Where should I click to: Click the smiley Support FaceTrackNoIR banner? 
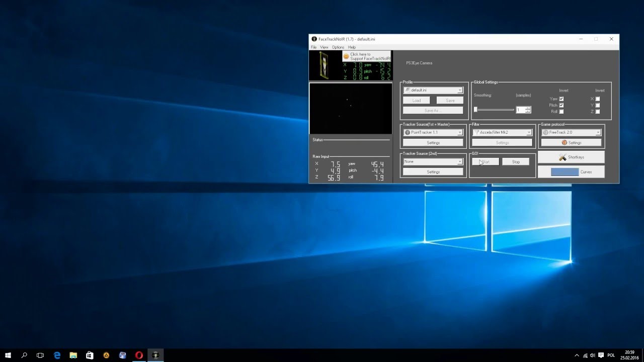[366, 56]
